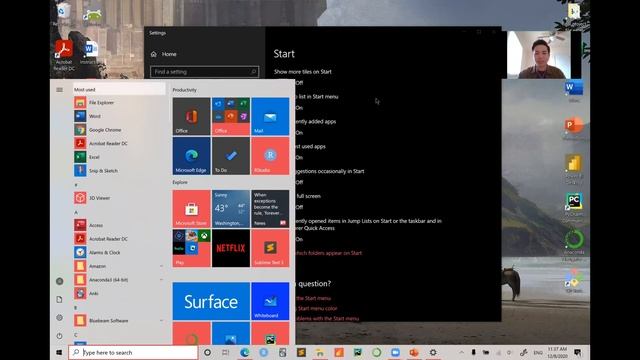Open the Whiteboard tile

click(270, 301)
